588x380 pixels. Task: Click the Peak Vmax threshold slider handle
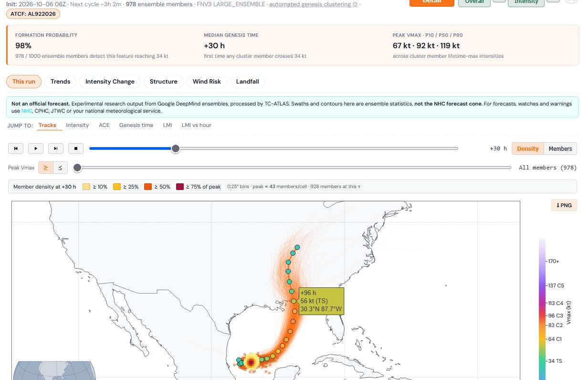(77, 168)
